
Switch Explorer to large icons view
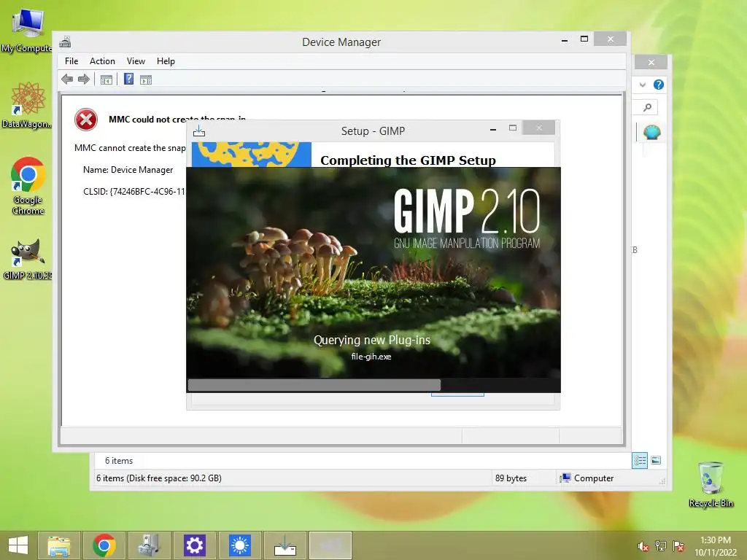[656, 460]
